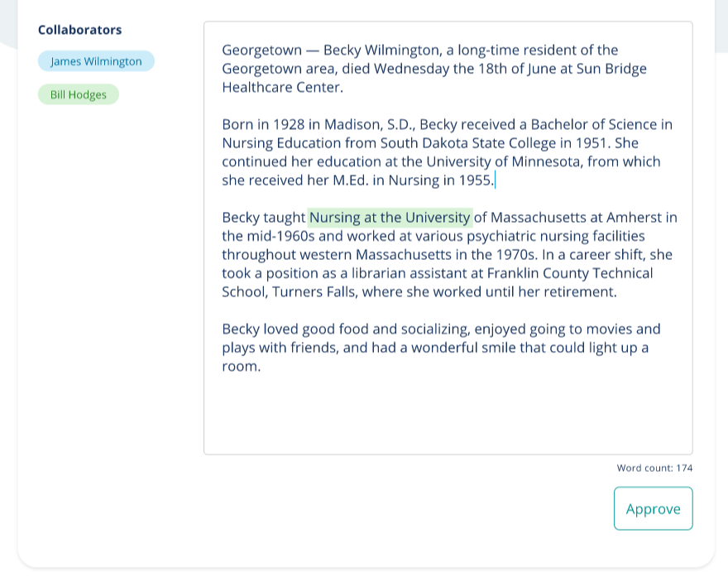Click the Approve button
This screenshot has height=577, width=728.
(x=654, y=508)
